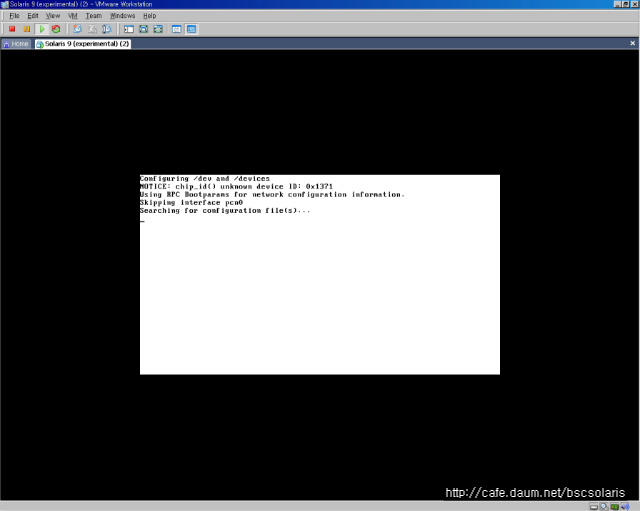
Task: Click the VMware Workstation title bar icon
Action: point(4,4)
